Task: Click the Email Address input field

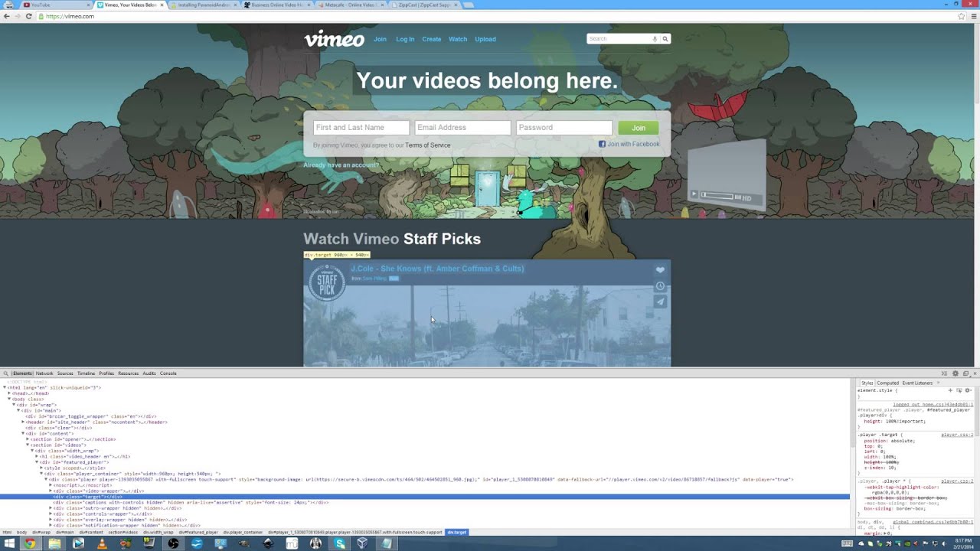Action: click(x=462, y=128)
